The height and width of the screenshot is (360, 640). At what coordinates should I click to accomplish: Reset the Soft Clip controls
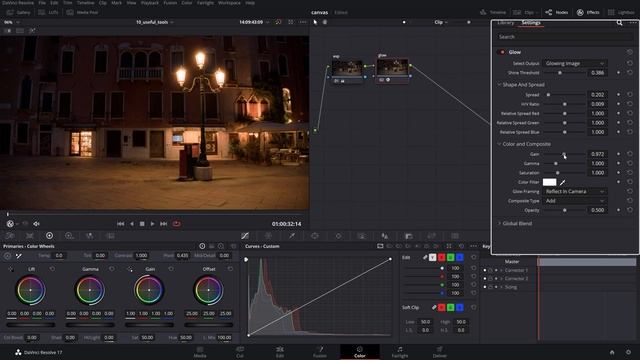point(473,307)
